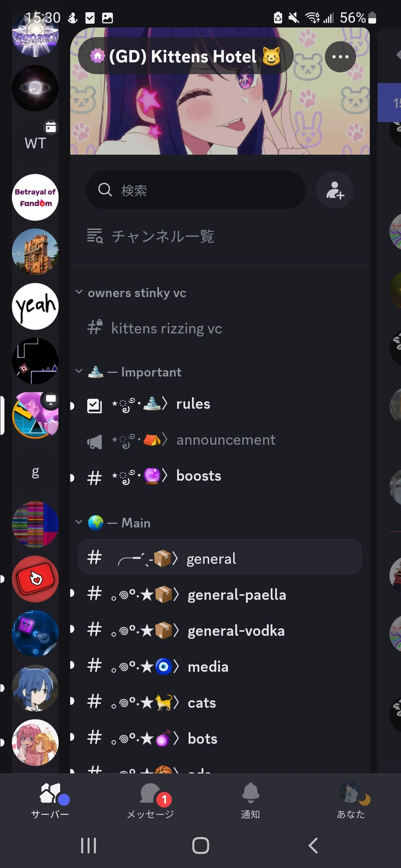Join kittens rizzing vc voice channel
Screen dimensions: 401x868
tap(220, 328)
